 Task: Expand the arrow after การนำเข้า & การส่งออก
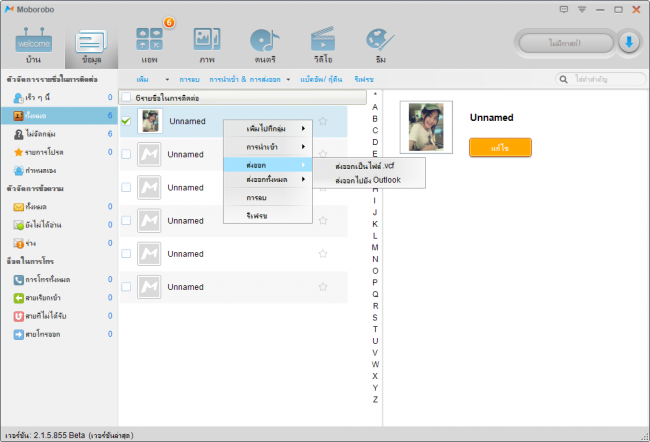[288, 79]
